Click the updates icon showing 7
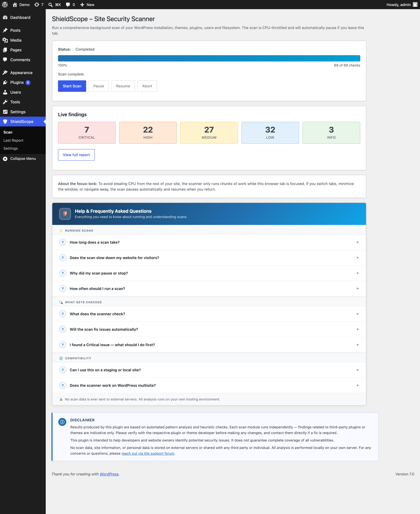The width and height of the screenshot is (420, 514). 37,5
